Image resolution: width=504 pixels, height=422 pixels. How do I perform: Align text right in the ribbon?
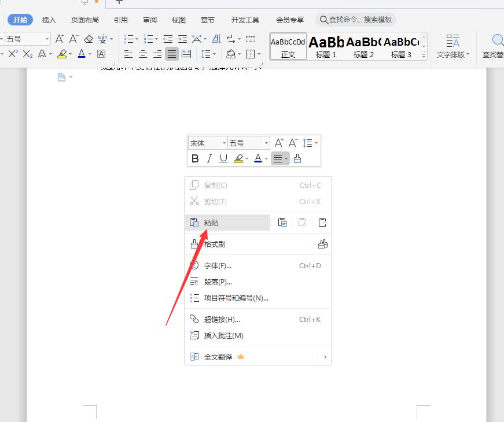(x=157, y=54)
